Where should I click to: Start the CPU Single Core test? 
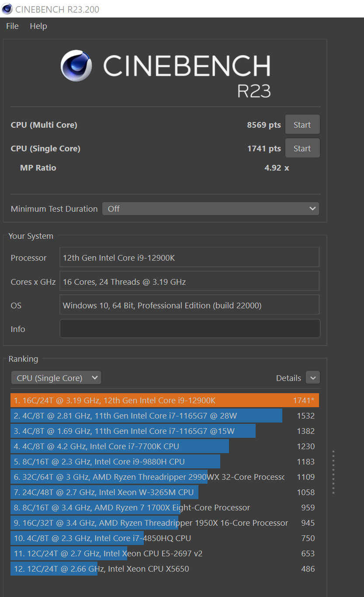pyautogui.click(x=302, y=148)
